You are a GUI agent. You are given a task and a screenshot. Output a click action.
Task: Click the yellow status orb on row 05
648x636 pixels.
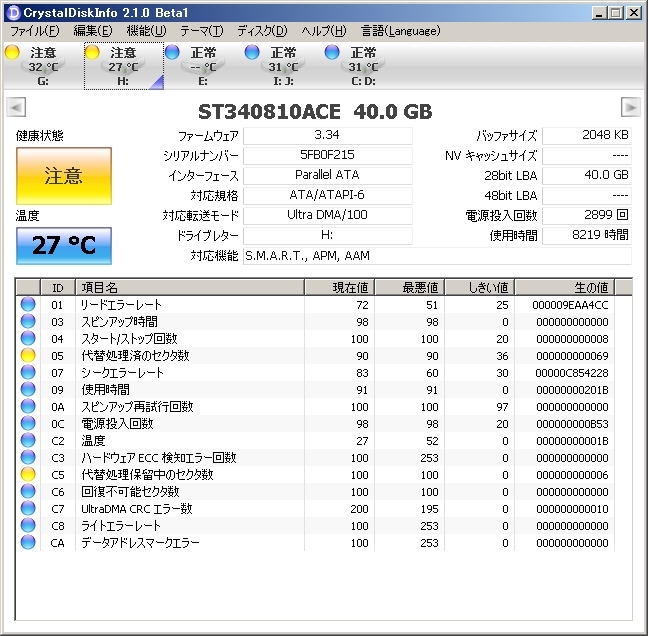[28, 356]
